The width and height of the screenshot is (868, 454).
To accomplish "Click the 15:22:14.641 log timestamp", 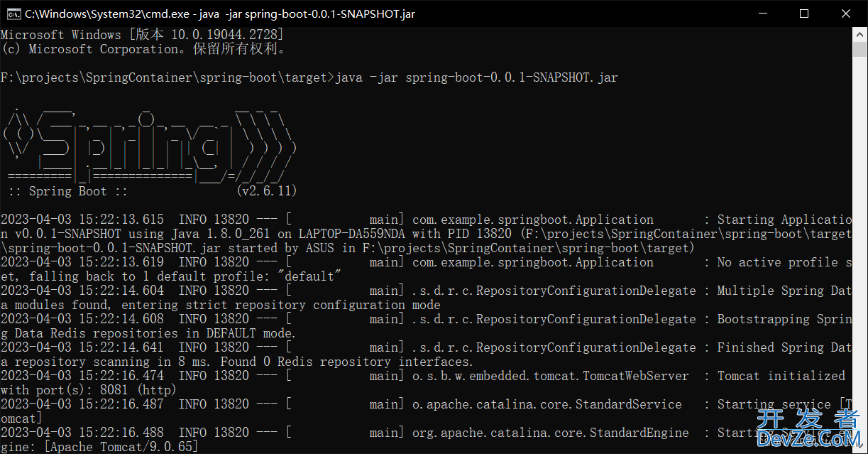I will 82,347.
